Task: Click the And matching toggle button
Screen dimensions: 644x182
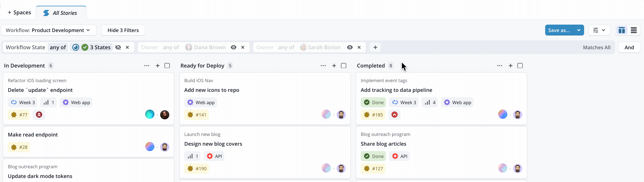Action: 629,48
